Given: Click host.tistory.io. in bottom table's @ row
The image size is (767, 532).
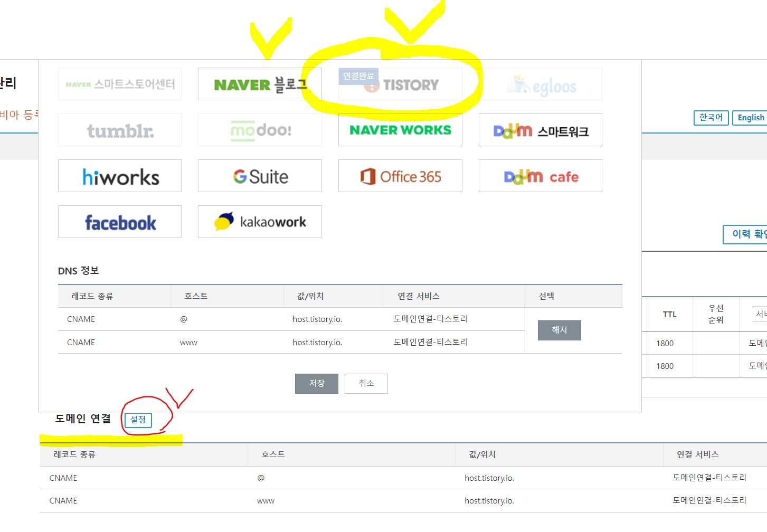Looking at the screenshot, I should tap(489, 478).
